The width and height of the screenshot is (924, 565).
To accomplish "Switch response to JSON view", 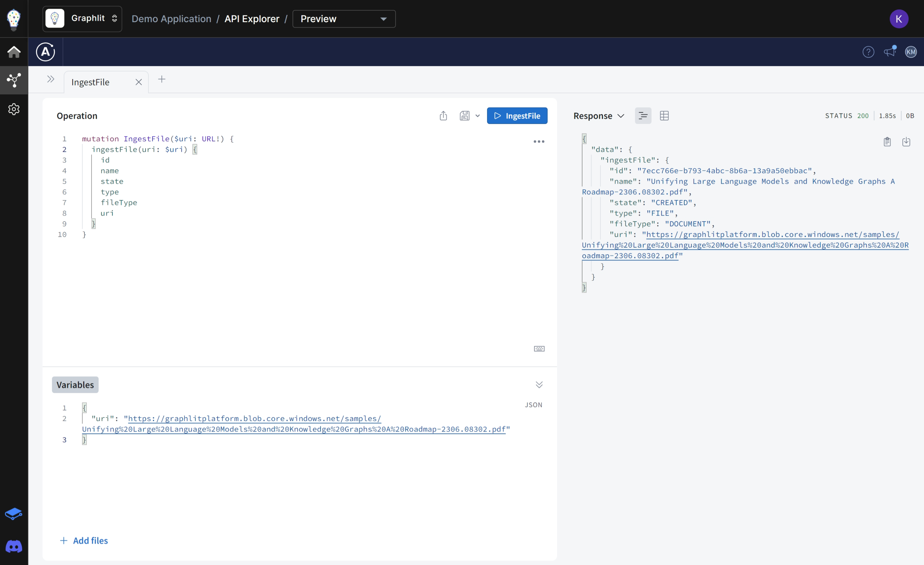I will click(643, 116).
